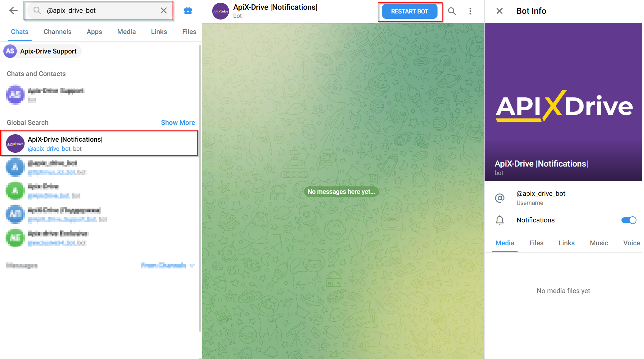
Task: Click the left panel vertical scrollbar
Action: pyautogui.click(x=200, y=188)
